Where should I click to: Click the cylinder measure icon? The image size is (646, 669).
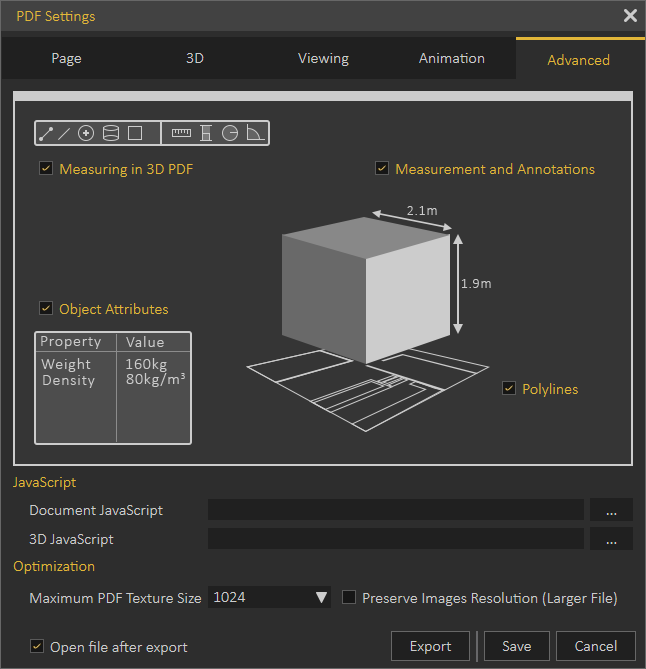pos(111,133)
